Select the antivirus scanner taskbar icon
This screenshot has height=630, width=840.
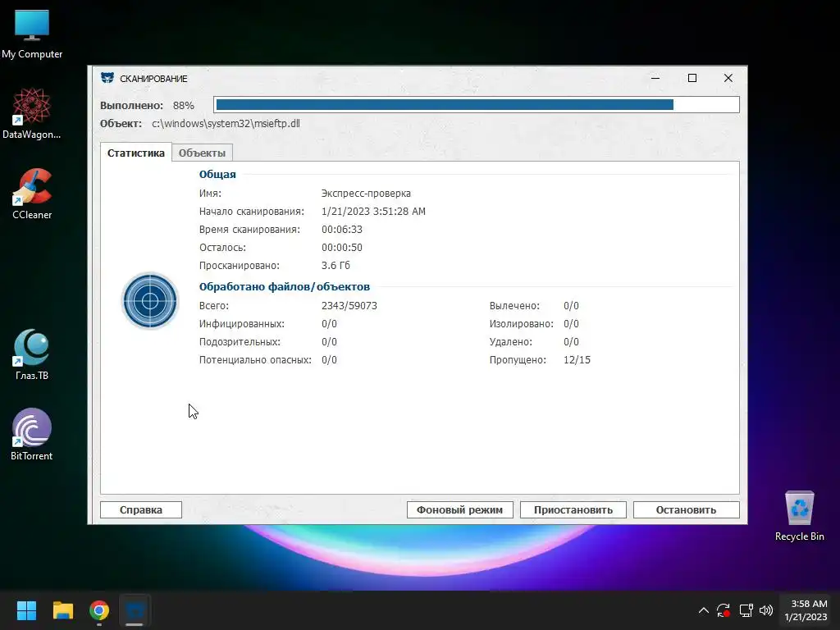coord(135,610)
